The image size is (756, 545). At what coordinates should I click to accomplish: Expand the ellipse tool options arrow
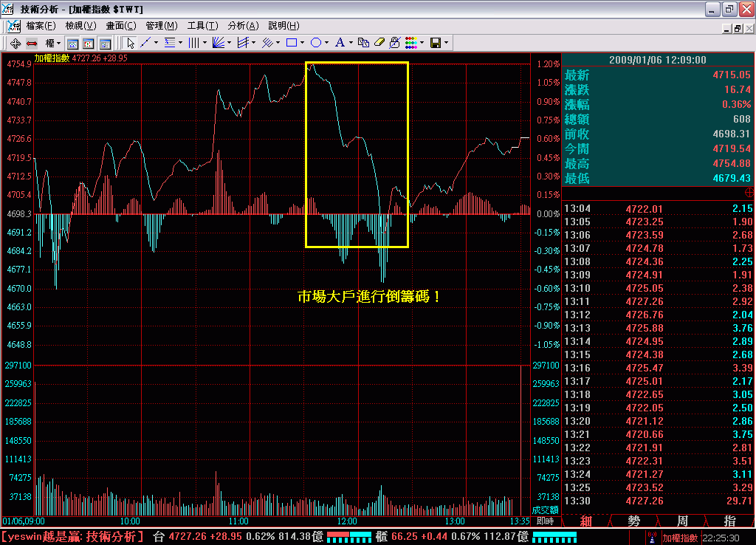coord(327,44)
